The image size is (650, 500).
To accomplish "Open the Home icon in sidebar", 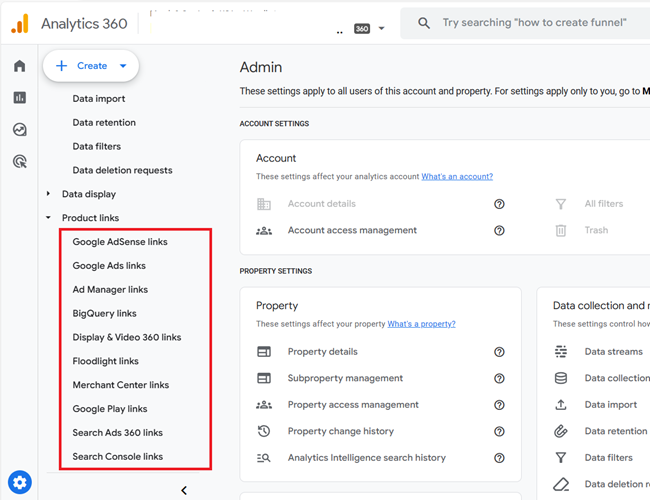I will pos(19,66).
